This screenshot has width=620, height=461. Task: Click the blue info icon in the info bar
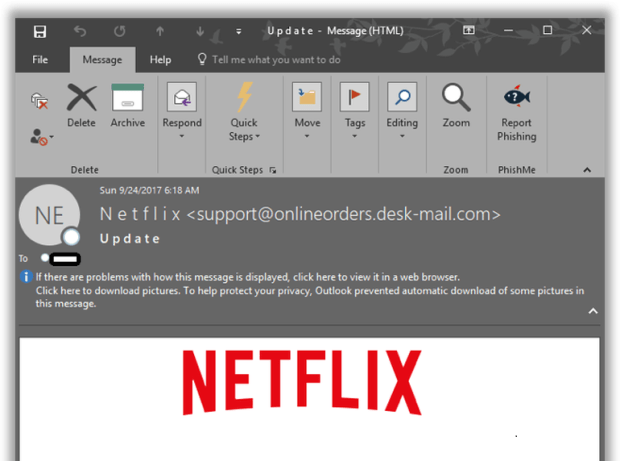pyautogui.click(x=26, y=276)
